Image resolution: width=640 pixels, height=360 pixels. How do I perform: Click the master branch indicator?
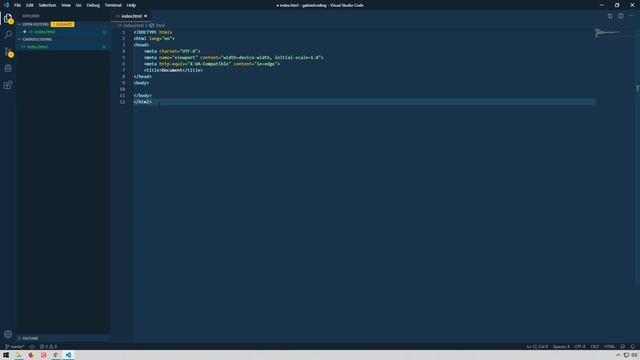tap(14, 347)
